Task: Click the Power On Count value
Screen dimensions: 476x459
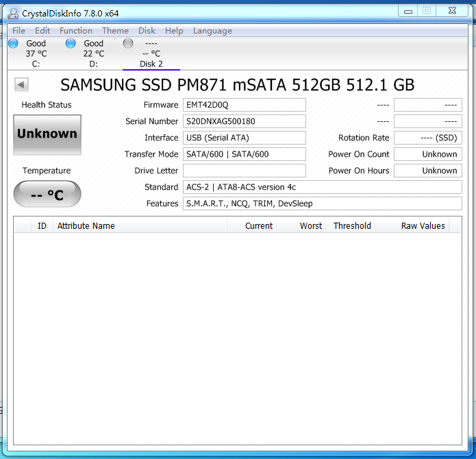Action: tap(428, 154)
